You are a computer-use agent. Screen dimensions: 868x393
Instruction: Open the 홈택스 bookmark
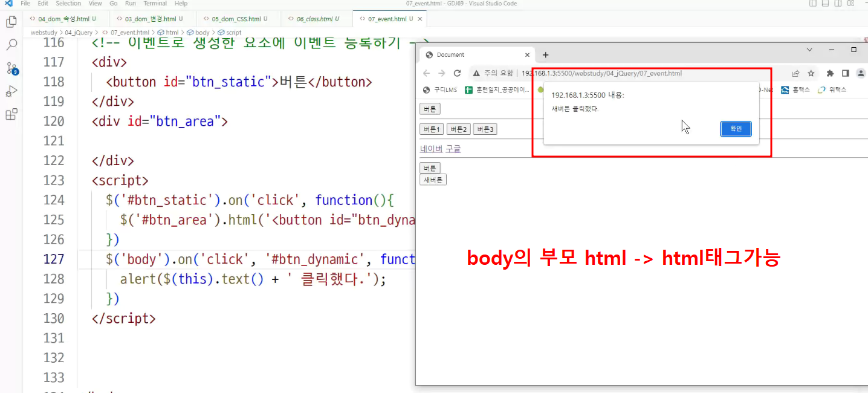point(795,89)
